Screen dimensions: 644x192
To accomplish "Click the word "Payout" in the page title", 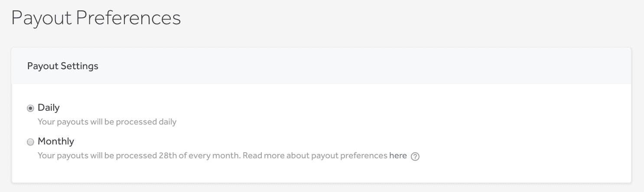I will [x=41, y=19].
